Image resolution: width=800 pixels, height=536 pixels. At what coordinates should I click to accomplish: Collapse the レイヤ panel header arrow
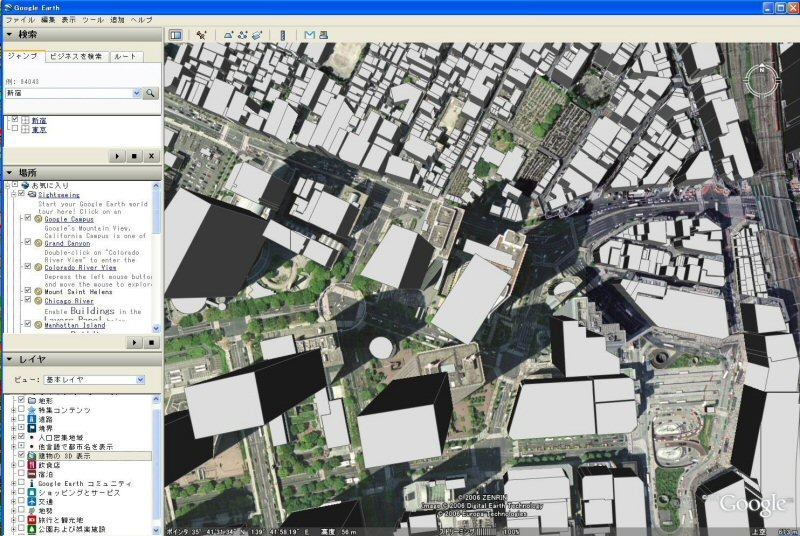[x=9, y=360]
